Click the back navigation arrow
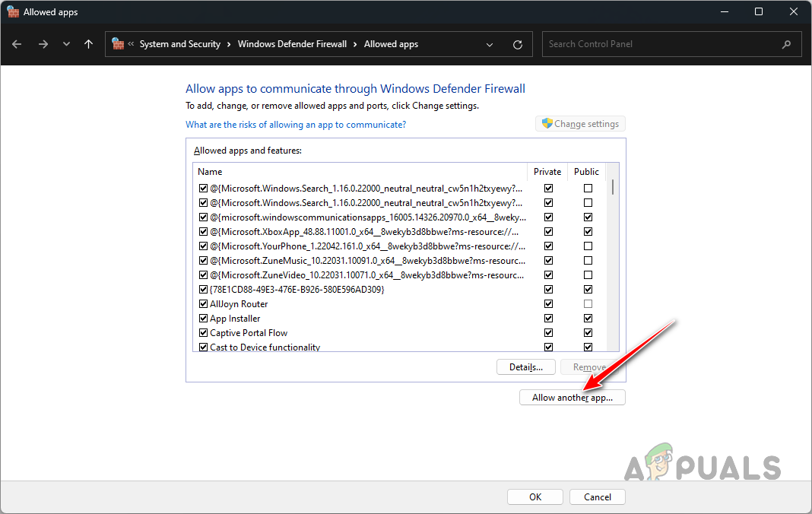The height and width of the screenshot is (514, 812). [17, 44]
